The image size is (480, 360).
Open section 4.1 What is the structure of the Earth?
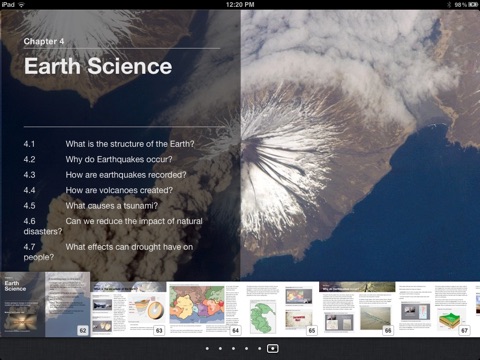click(109, 144)
